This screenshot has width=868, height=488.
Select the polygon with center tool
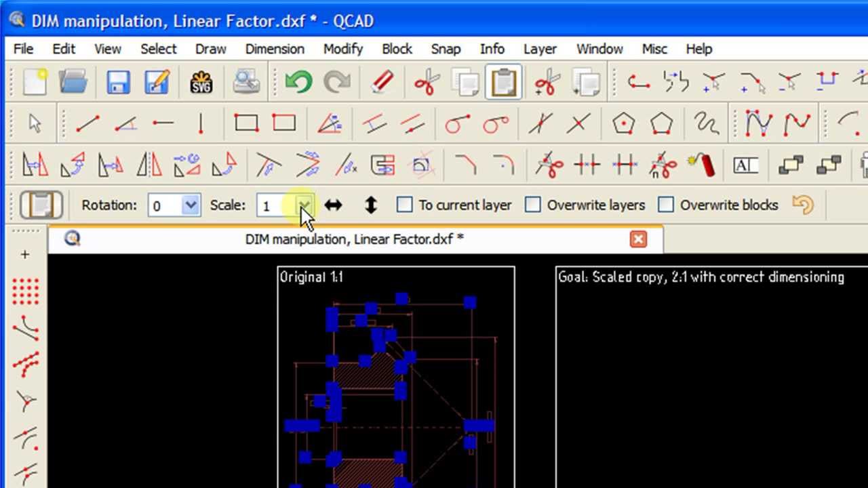pyautogui.click(x=623, y=123)
